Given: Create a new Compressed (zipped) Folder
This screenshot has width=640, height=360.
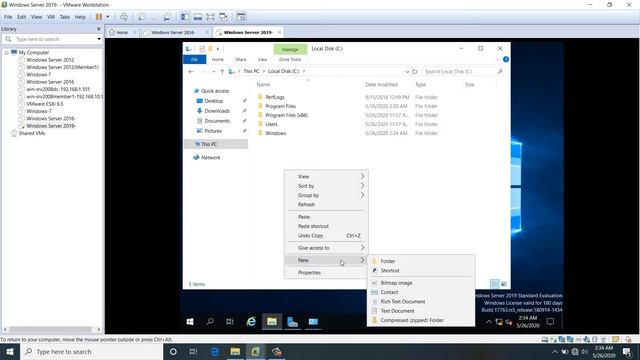Looking at the screenshot, I should tap(421, 320).
